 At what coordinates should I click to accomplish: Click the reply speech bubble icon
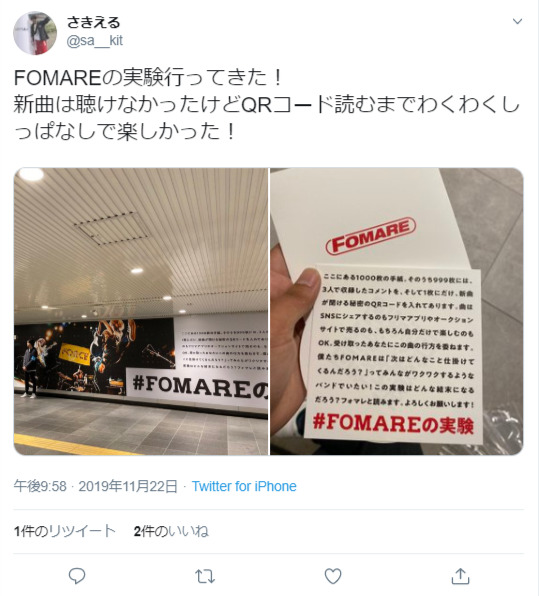point(77,576)
